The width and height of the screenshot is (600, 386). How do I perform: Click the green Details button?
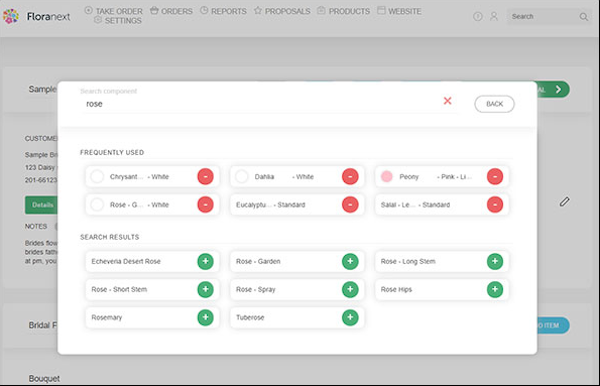pos(41,205)
